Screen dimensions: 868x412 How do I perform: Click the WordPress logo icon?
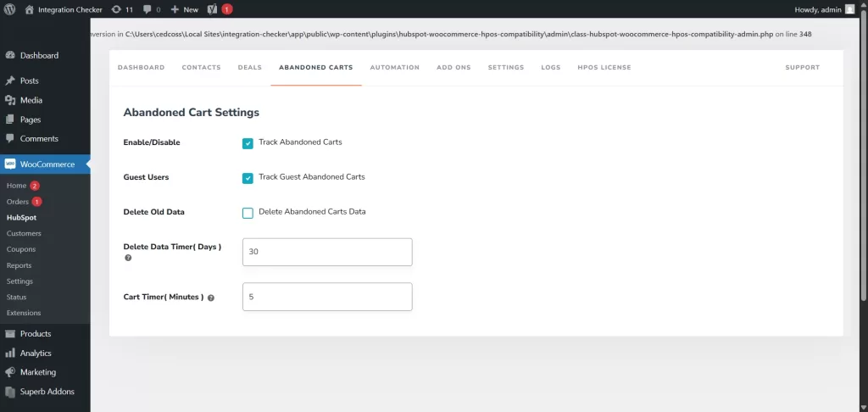[9, 9]
